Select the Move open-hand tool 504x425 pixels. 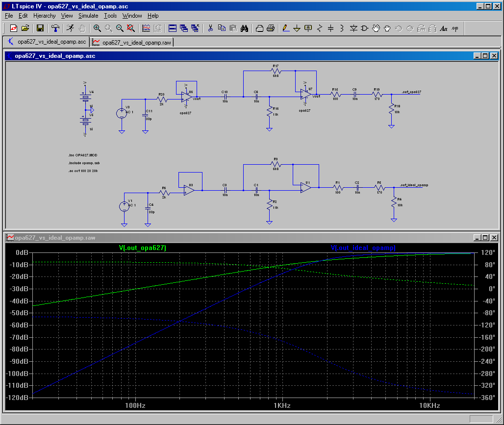point(376,28)
